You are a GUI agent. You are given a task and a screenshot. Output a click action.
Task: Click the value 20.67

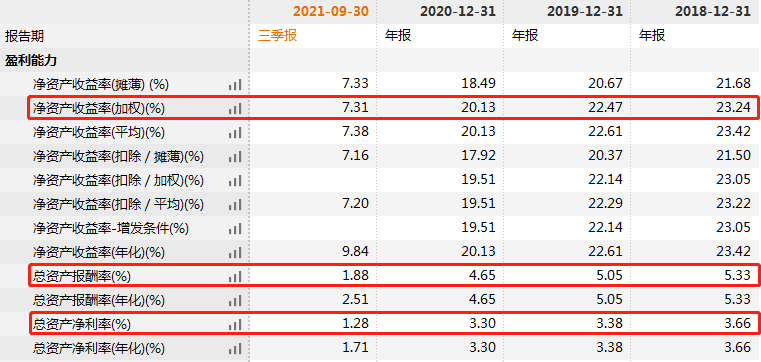coord(606,83)
